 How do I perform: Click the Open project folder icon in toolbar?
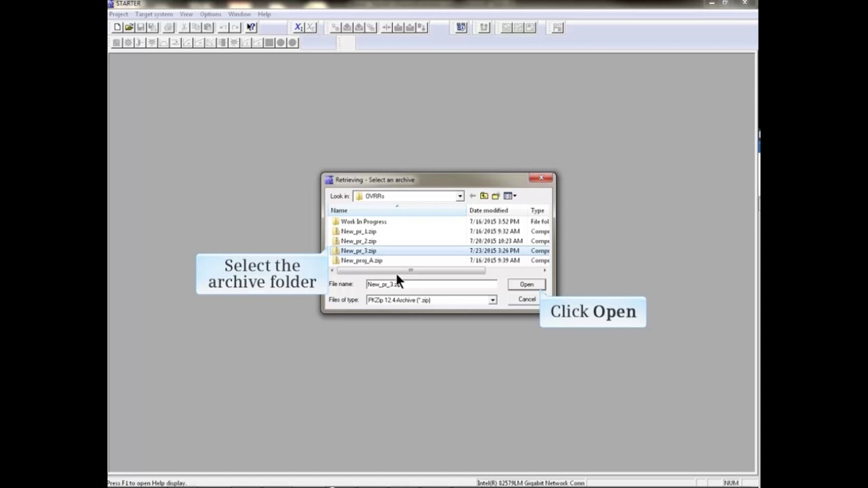[x=129, y=28]
